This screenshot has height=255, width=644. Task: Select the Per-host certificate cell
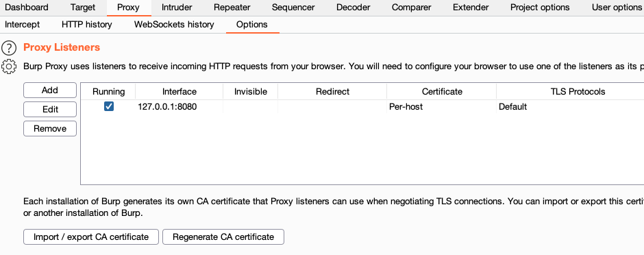[x=441, y=107]
